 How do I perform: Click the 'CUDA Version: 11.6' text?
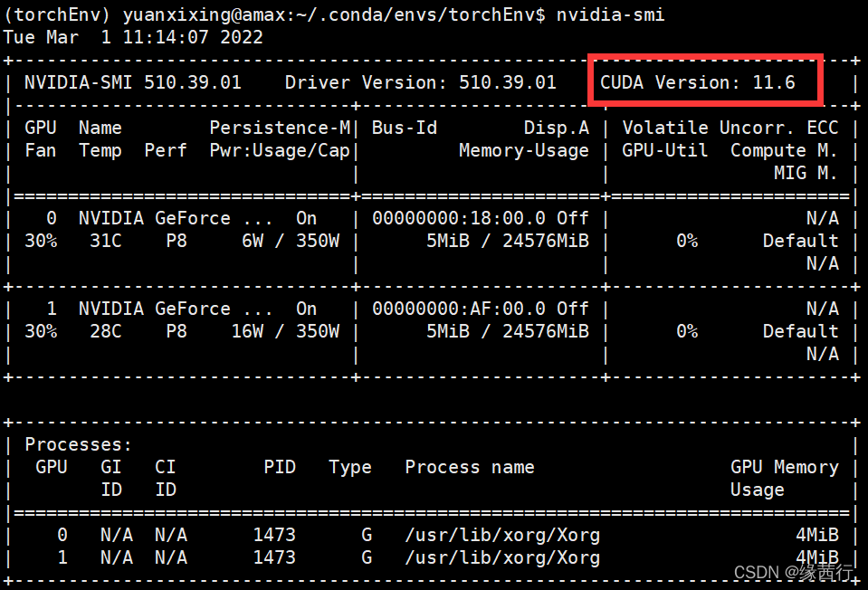[698, 82]
